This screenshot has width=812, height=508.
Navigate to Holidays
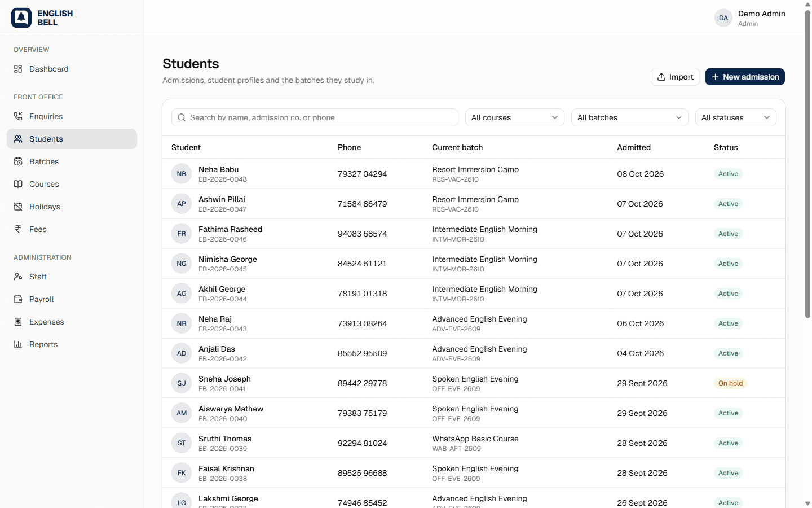pyautogui.click(x=72, y=207)
